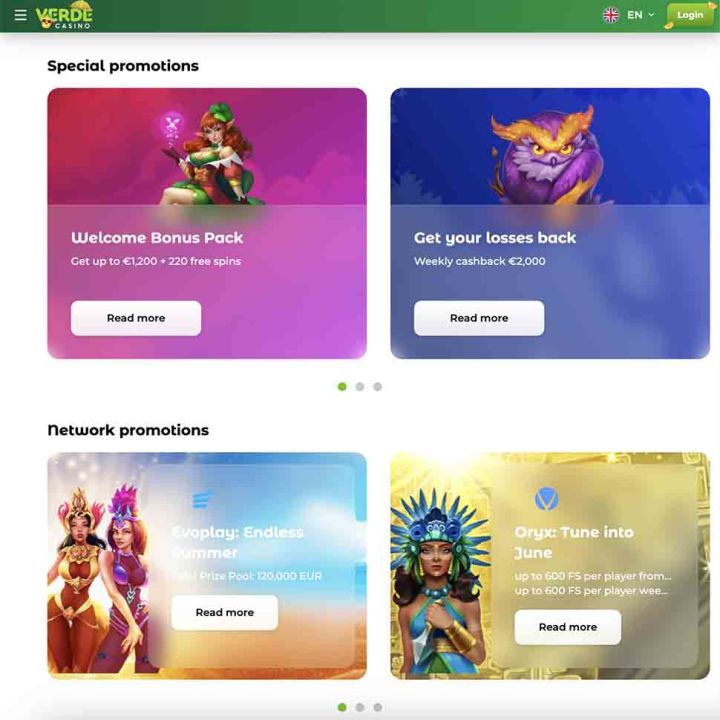Click the green Login button
The width and height of the screenshot is (720, 720).
pos(690,15)
